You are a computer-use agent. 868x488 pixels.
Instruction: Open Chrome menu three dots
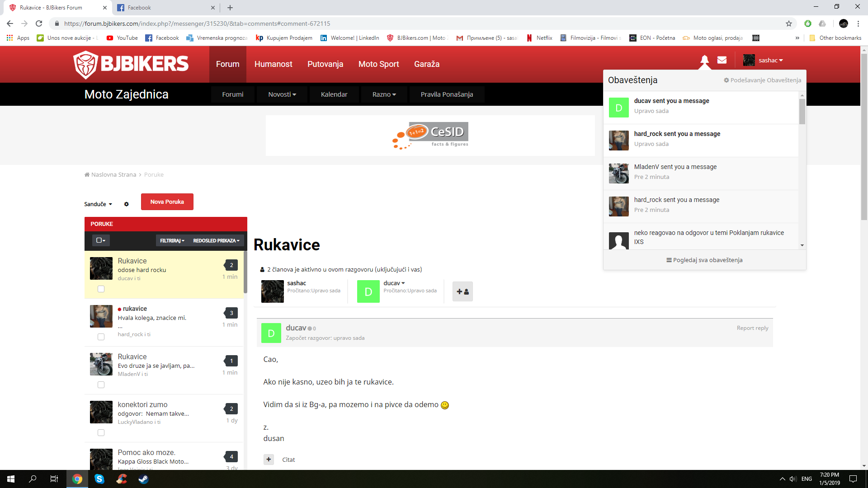[858, 23]
